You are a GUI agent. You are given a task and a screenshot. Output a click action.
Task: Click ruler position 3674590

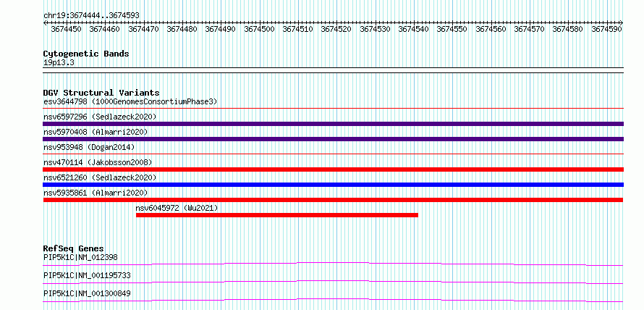pyautogui.click(x=606, y=29)
